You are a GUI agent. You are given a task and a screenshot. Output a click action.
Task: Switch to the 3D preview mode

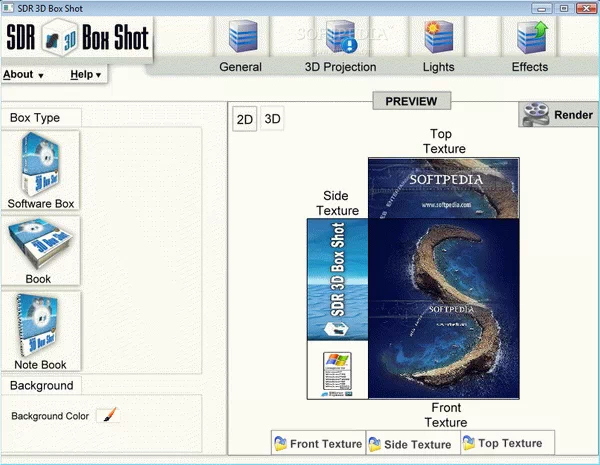[x=272, y=120]
